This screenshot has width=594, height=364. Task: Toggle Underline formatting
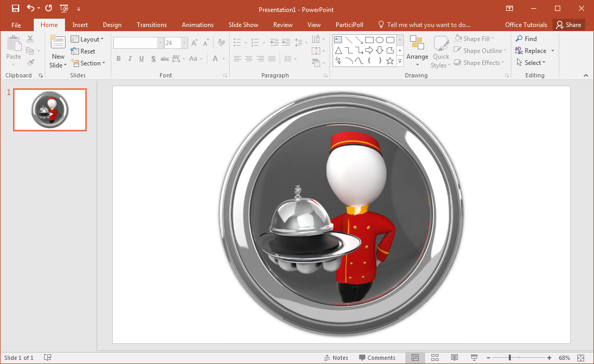pos(141,59)
